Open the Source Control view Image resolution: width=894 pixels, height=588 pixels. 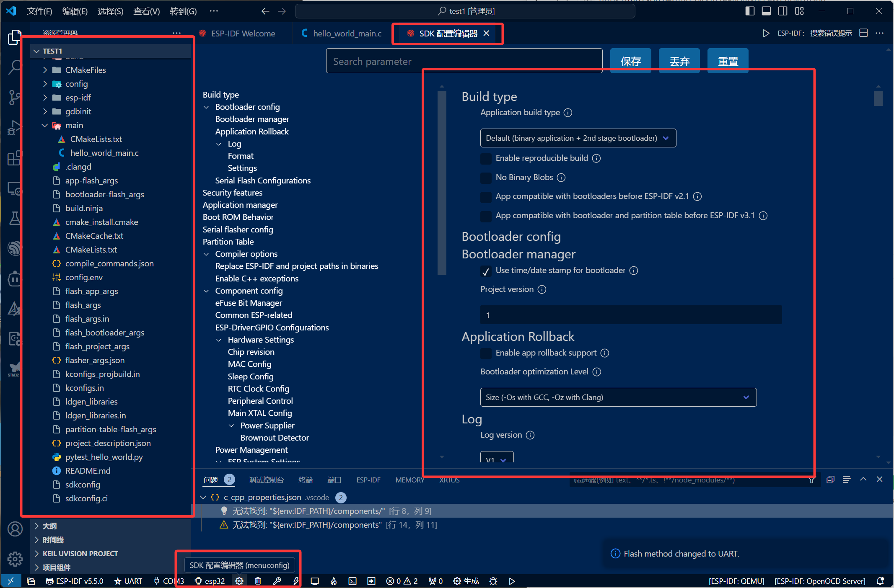(x=15, y=97)
